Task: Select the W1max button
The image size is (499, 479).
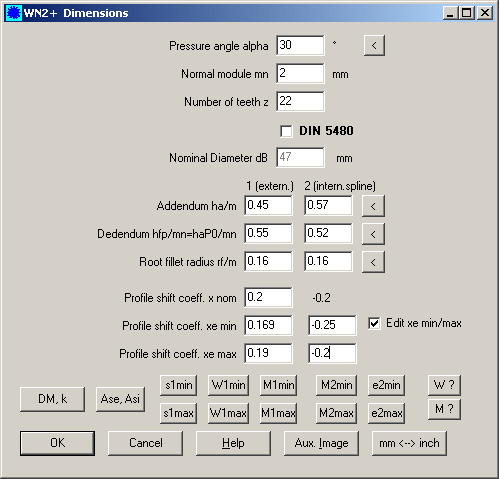Action: tap(228, 413)
